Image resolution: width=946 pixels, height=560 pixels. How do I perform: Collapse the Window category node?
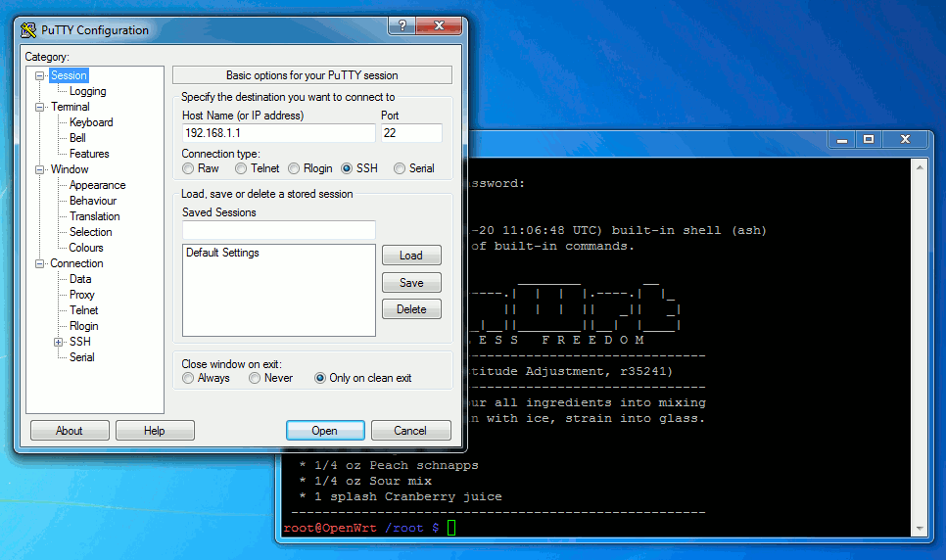point(40,169)
